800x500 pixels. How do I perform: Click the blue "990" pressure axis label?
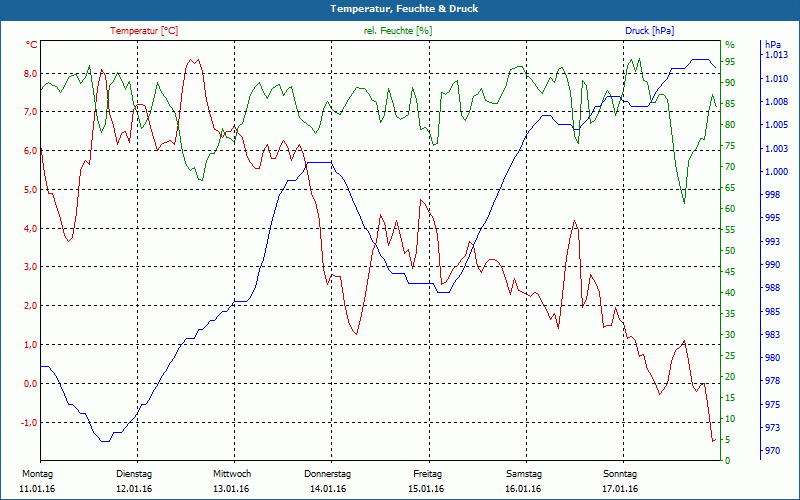772,265
